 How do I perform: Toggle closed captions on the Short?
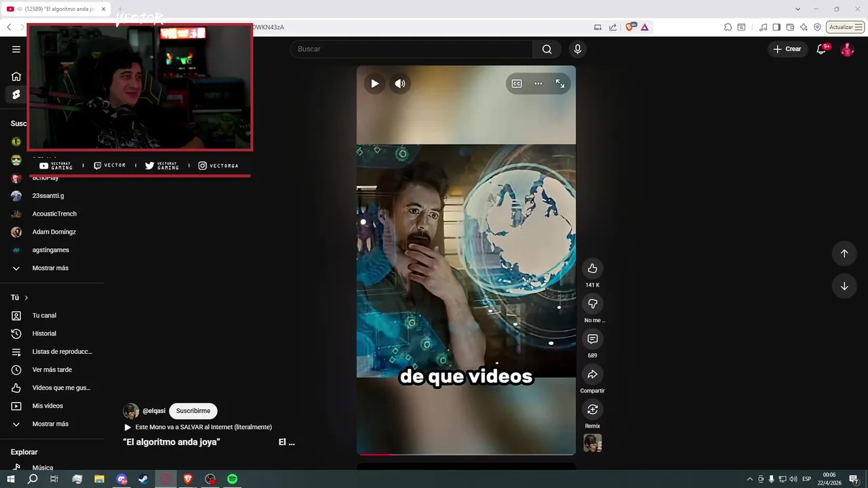click(517, 83)
